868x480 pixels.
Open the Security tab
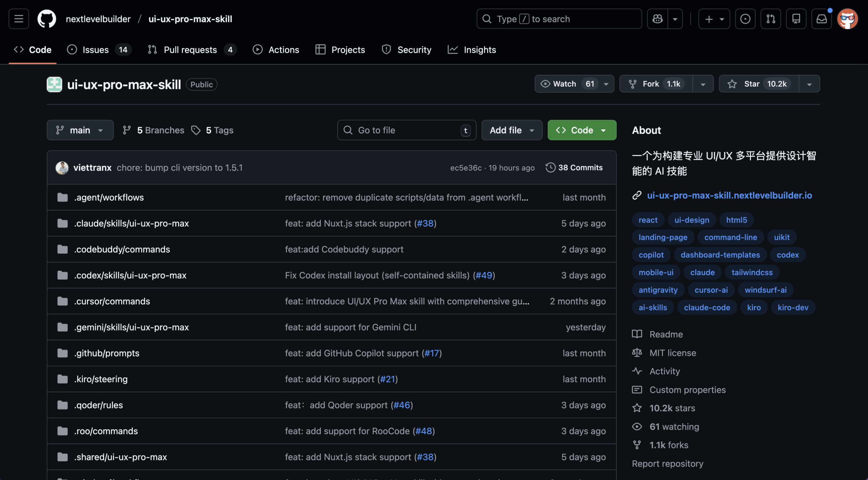pyautogui.click(x=414, y=50)
